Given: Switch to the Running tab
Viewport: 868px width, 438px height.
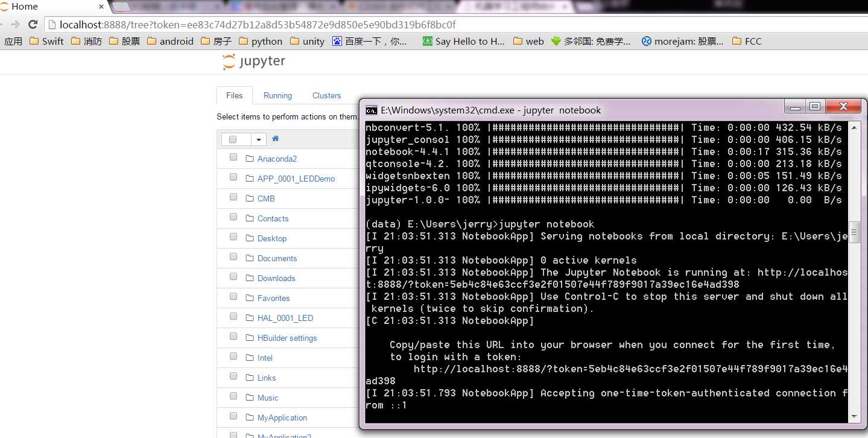Looking at the screenshot, I should pos(277,95).
